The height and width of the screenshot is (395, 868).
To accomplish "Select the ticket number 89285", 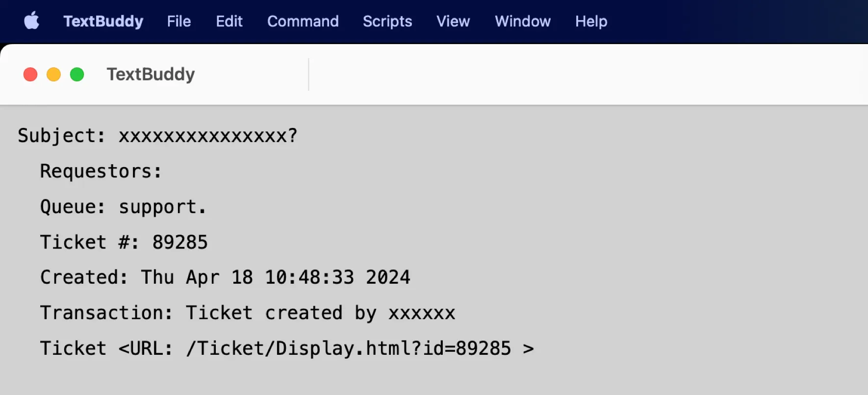I will pos(180,242).
